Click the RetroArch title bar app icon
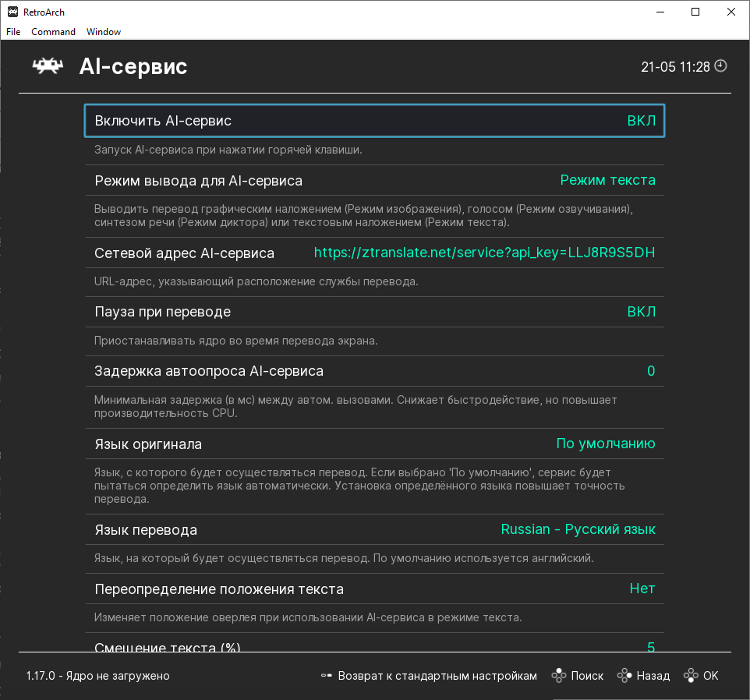This screenshot has width=750, height=700. click(x=12, y=12)
